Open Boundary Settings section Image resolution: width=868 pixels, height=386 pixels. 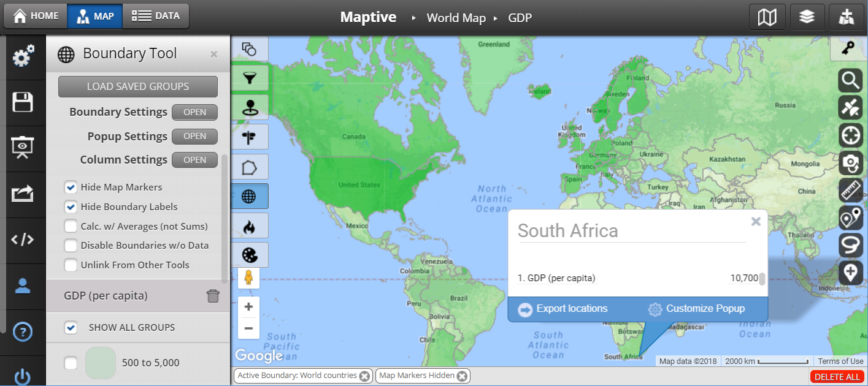194,112
